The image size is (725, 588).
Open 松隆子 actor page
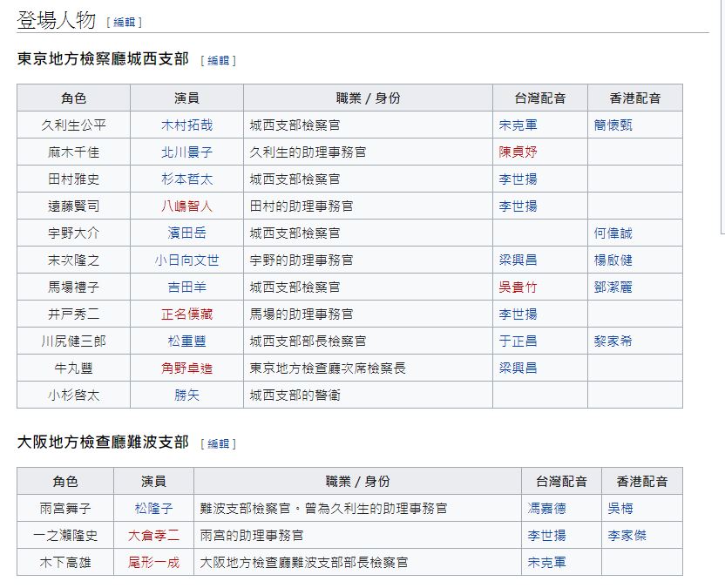coord(153,508)
